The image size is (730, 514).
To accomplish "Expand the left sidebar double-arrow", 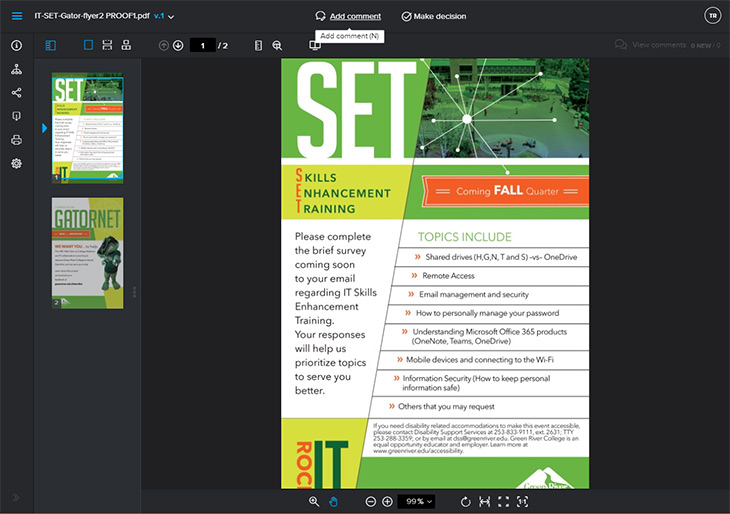I will 16,497.
